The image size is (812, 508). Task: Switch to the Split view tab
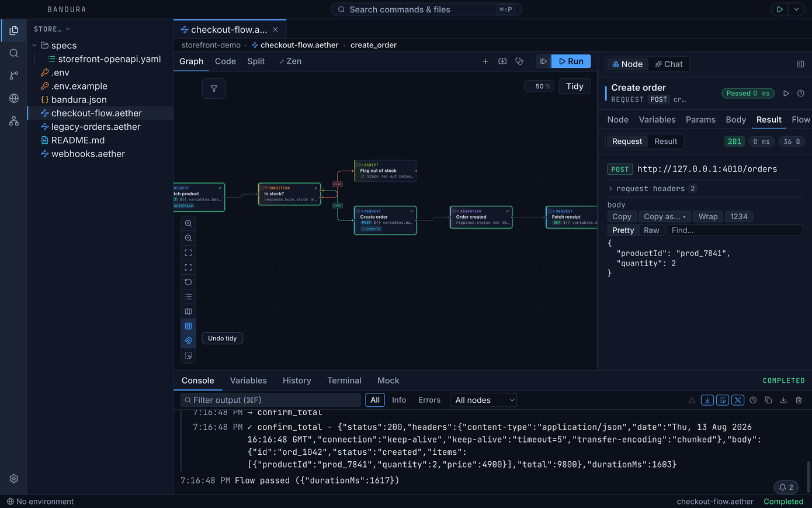click(x=256, y=61)
